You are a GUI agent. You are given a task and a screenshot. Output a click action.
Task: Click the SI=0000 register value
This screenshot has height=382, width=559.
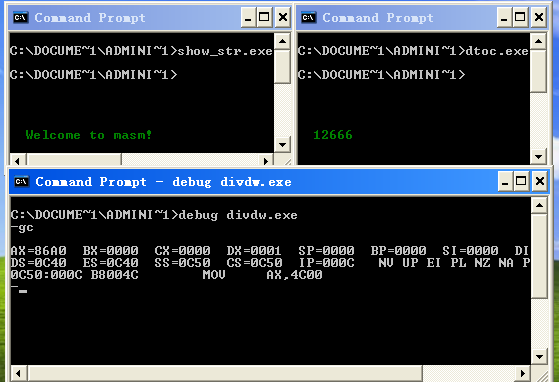[470, 251]
